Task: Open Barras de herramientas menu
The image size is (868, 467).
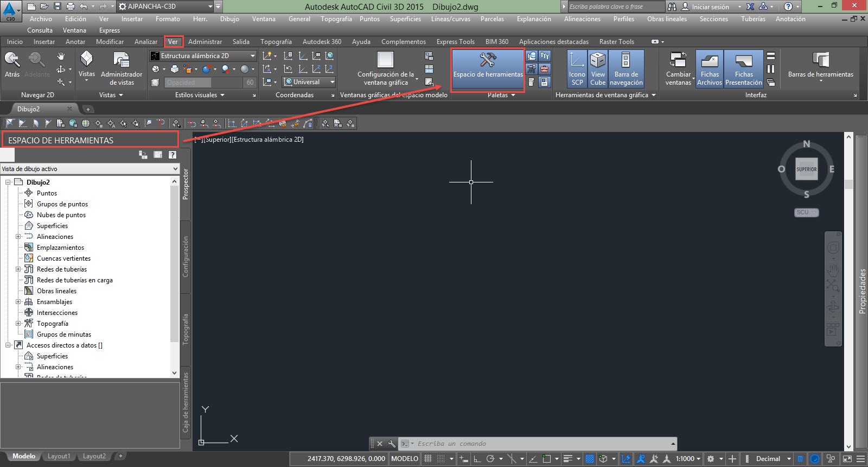Action: [x=820, y=67]
